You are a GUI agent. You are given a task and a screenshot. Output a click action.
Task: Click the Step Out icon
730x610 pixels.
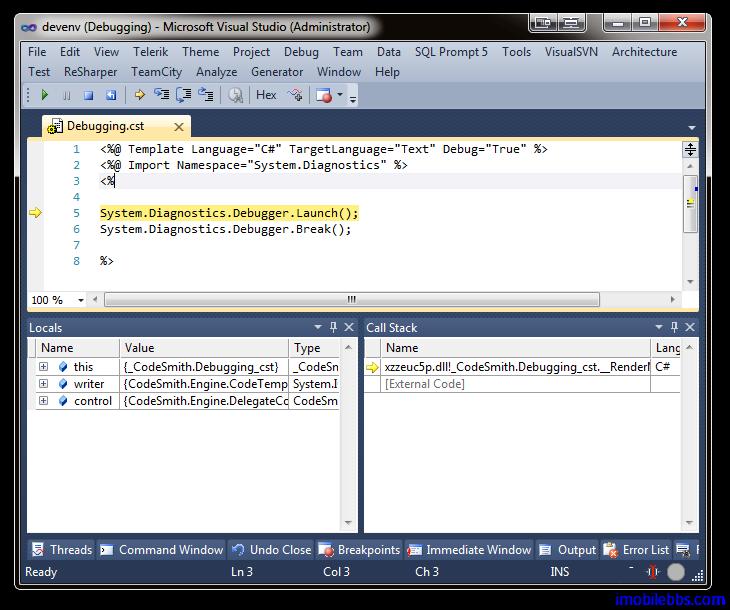[x=206, y=95]
